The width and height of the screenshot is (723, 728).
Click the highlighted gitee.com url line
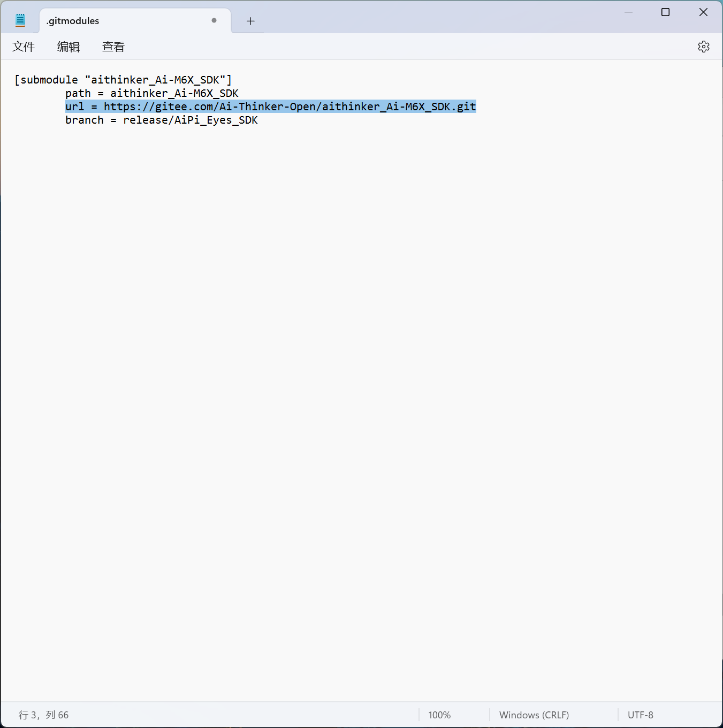pyautogui.click(x=271, y=107)
